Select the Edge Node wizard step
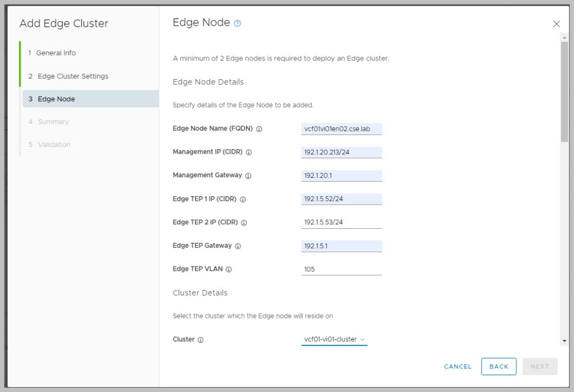The image size is (574, 392). 56,99
